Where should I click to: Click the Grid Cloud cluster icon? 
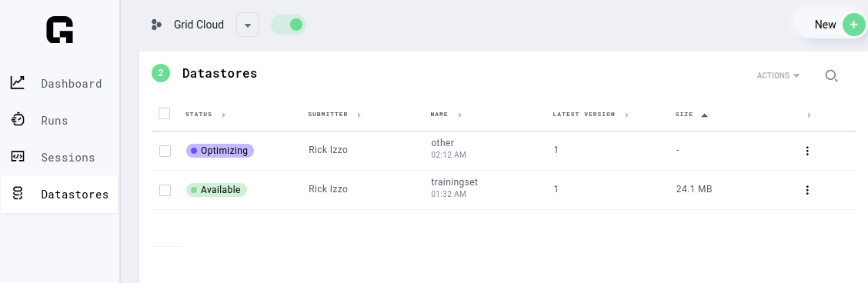coord(157,25)
